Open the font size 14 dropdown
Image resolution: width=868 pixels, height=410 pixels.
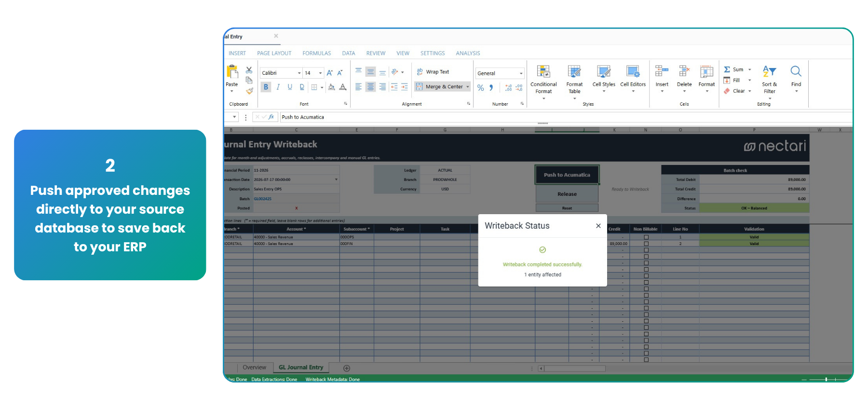pos(320,73)
